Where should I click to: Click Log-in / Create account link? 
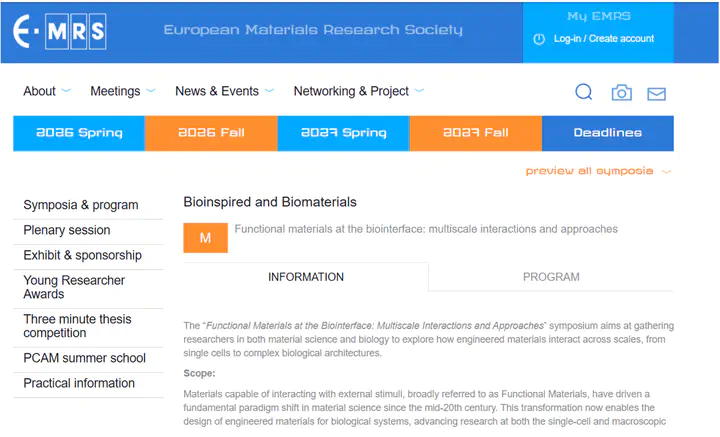tap(604, 39)
